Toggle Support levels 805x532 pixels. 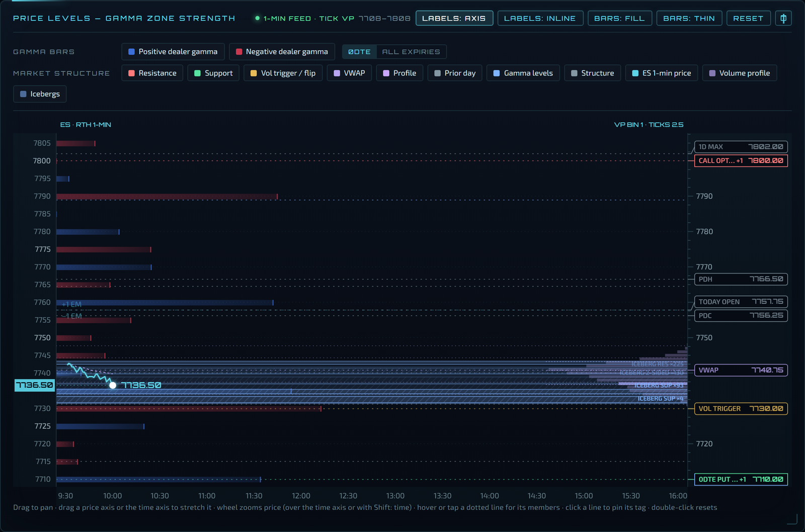point(213,73)
